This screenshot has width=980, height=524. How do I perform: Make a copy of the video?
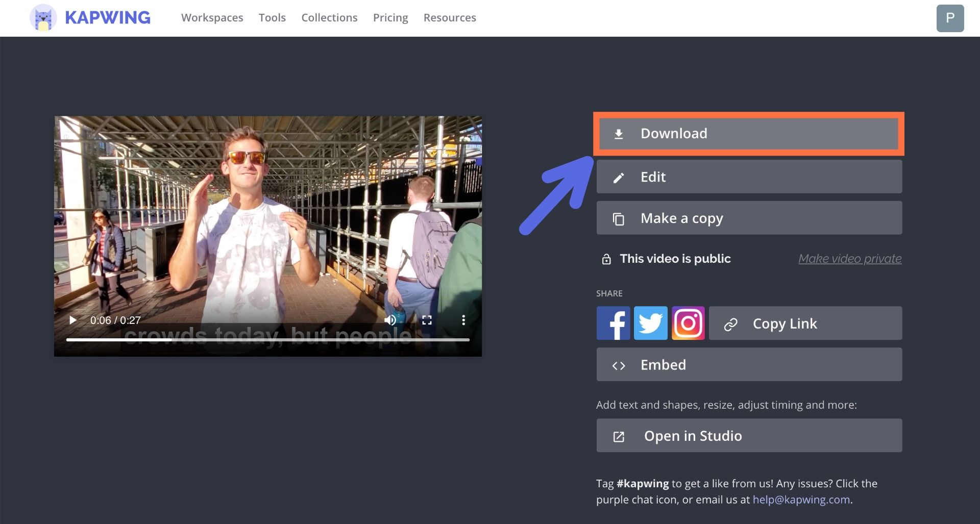pos(748,218)
